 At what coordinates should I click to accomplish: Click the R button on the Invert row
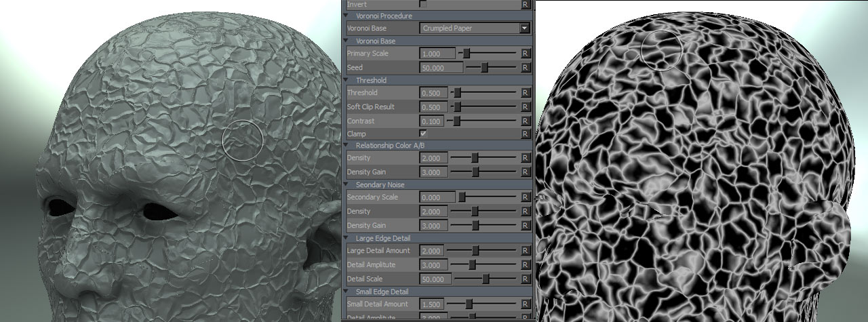(x=525, y=4)
